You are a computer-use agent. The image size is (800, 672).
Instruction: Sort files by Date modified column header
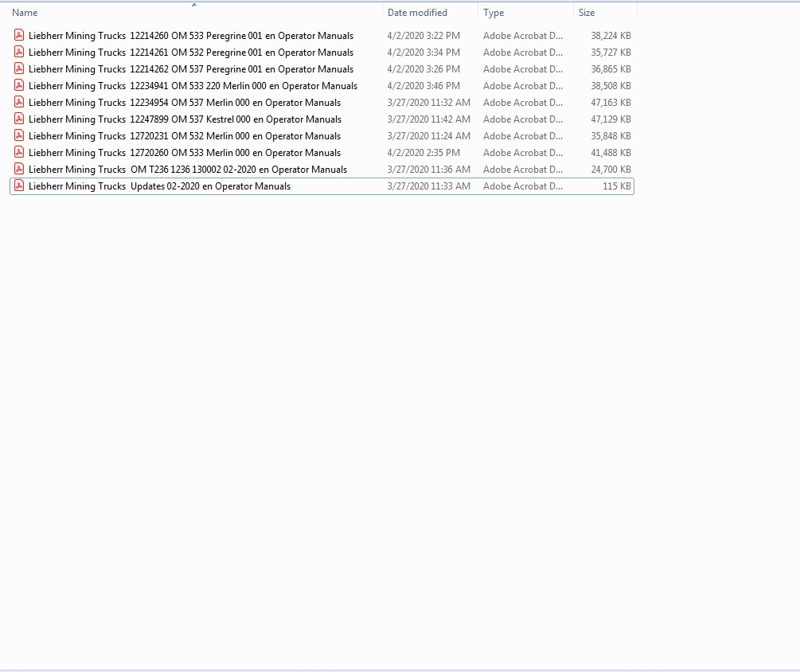tap(417, 13)
